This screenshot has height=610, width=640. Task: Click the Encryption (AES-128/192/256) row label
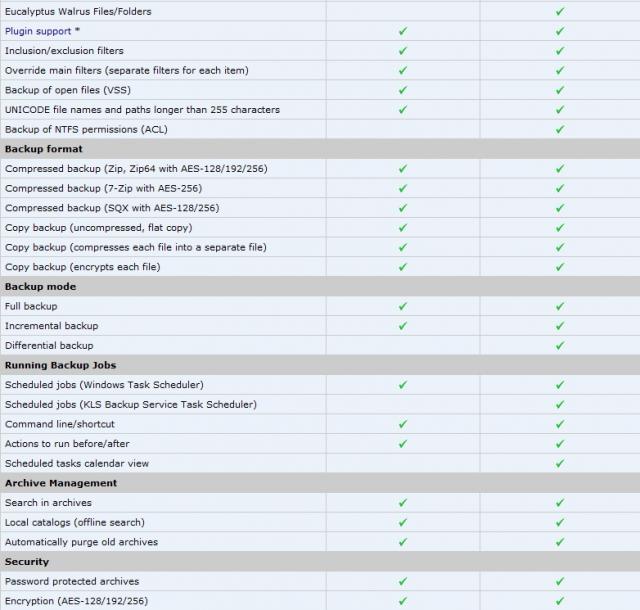click(76, 601)
